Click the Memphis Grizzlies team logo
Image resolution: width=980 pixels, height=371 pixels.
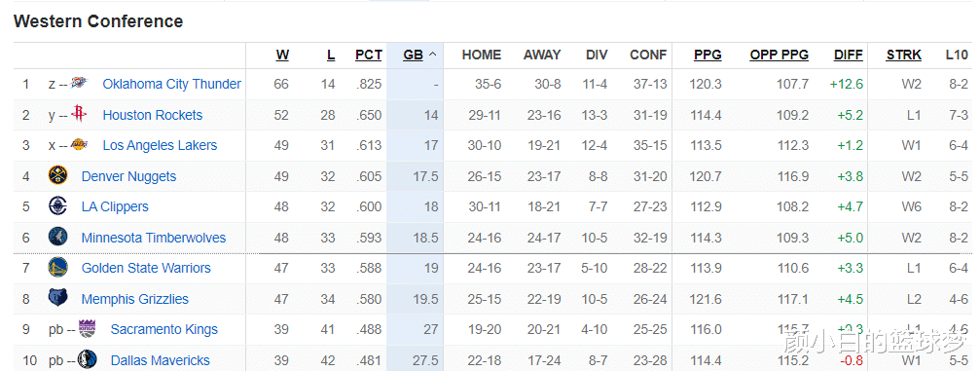[58, 298]
